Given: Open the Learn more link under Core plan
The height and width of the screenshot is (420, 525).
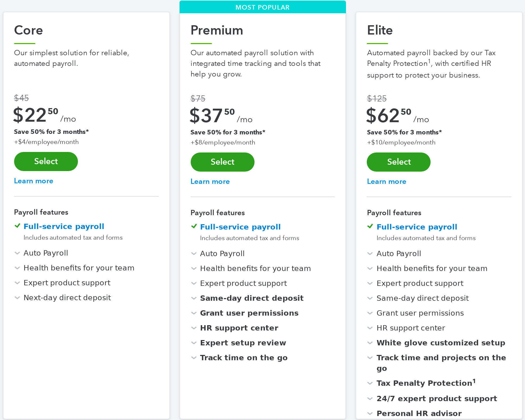Looking at the screenshot, I should (x=34, y=181).
